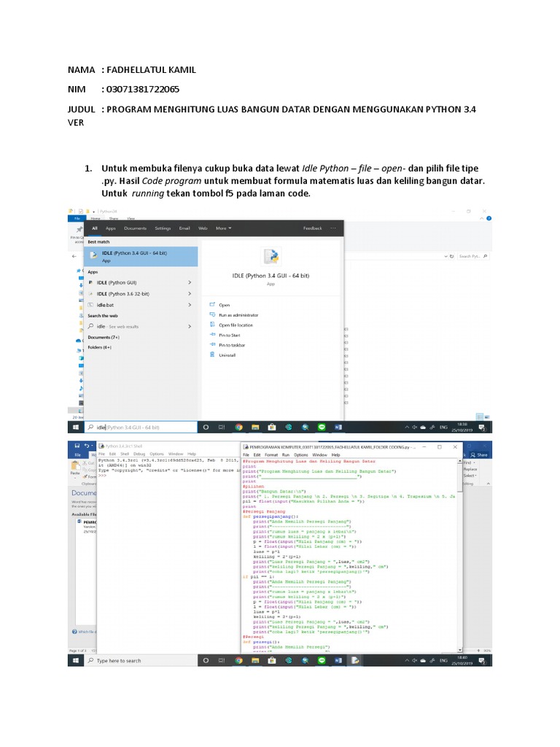
Task: Open Chrome in taskbar below the search panel
Action: 238,427
